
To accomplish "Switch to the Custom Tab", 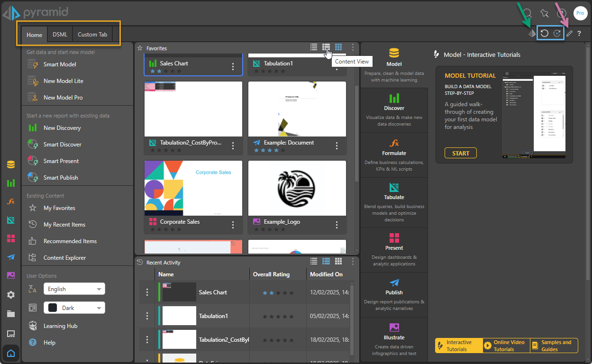I will pyautogui.click(x=92, y=35).
